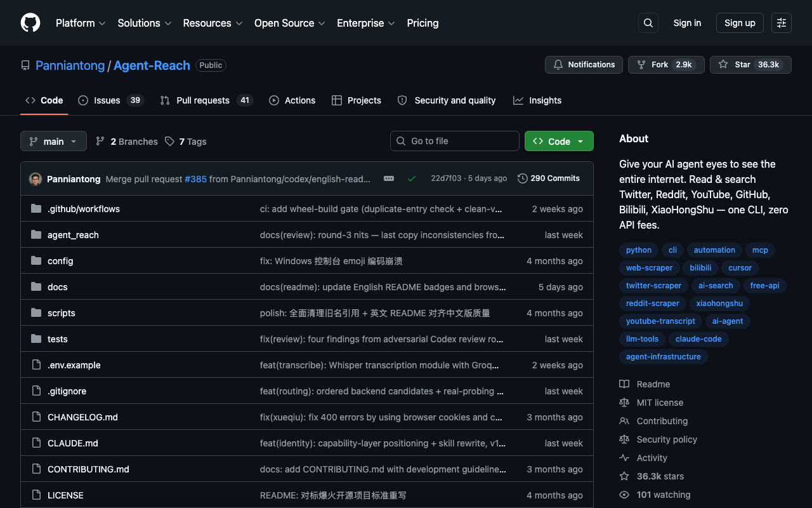The image size is (812, 508).
Task: Select the Code tab
Action: coord(44,100)
